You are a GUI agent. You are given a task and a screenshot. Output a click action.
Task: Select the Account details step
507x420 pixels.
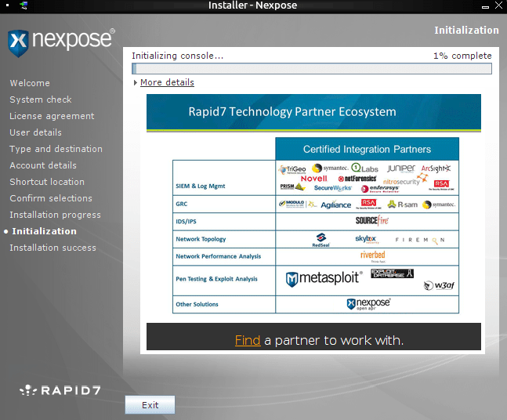click(43, 165)
